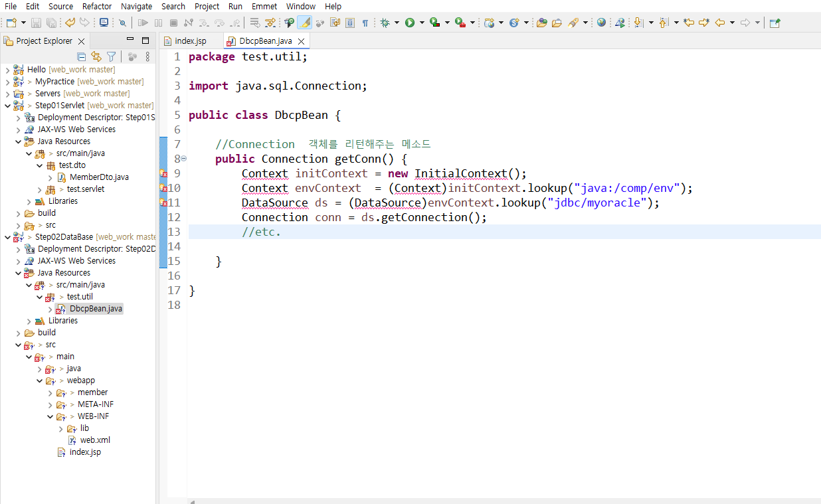Click the Step Over toolbar icon
The width and height of the screenshot is (821, 504).
coord(219,23)
